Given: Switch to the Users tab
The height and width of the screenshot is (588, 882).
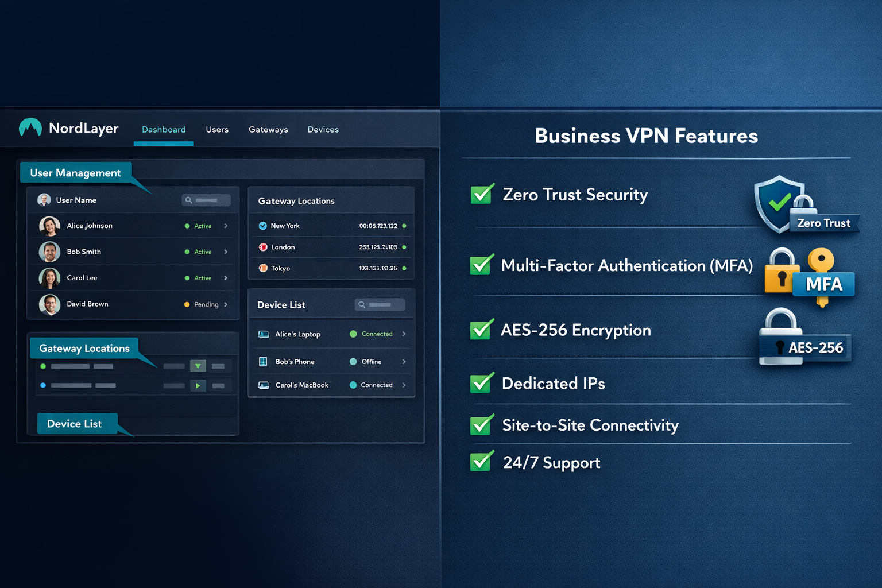Looking at the screenshot, I should click(x=217, y=130).
